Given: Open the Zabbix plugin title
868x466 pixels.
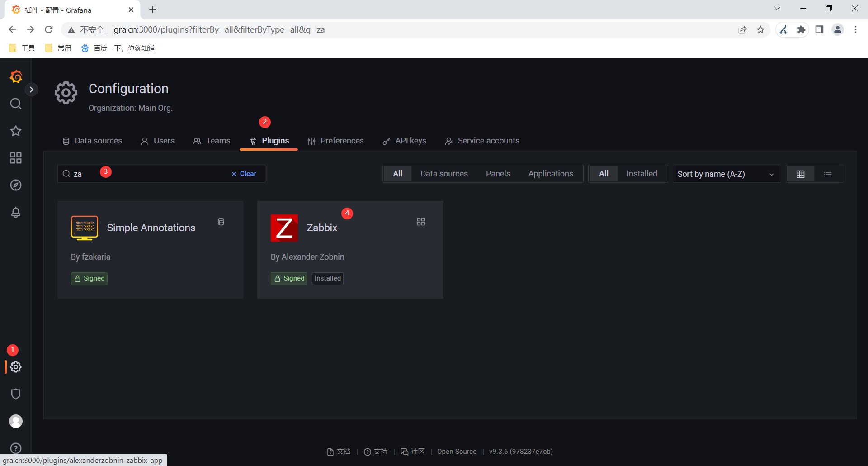Looking at the screenshot, I should pos(322,228).
